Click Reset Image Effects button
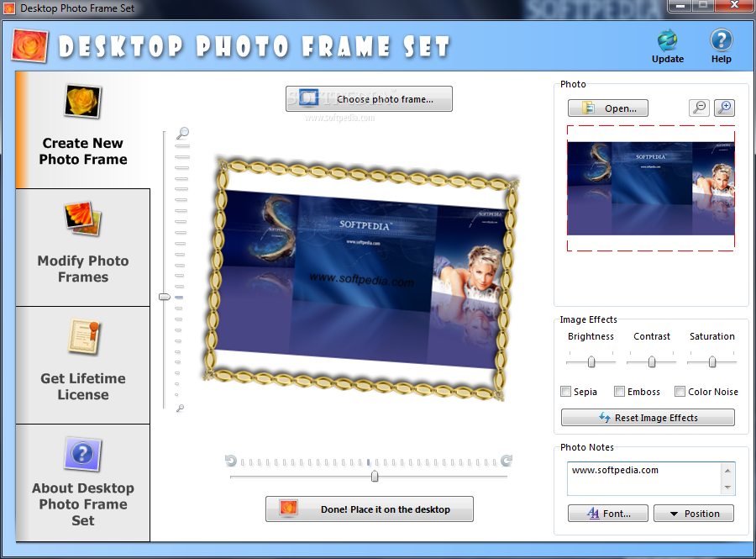The height and width of the screenshot is (559, 756). [x=648, y=418]
